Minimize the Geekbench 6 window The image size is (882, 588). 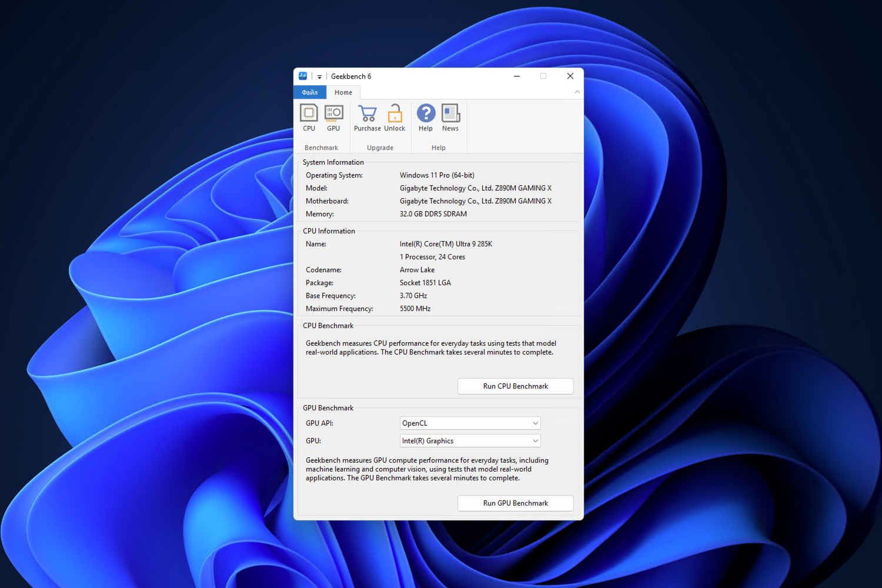coord(517,76)
